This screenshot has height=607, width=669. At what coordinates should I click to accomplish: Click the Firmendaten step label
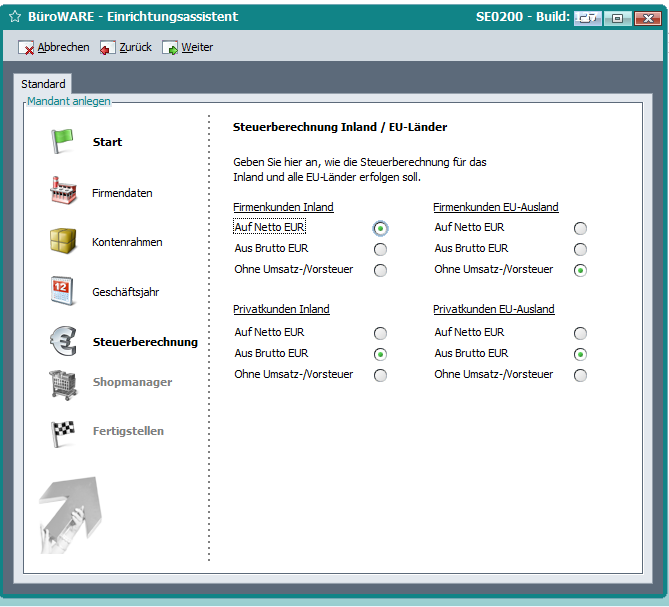coord(122,193)
